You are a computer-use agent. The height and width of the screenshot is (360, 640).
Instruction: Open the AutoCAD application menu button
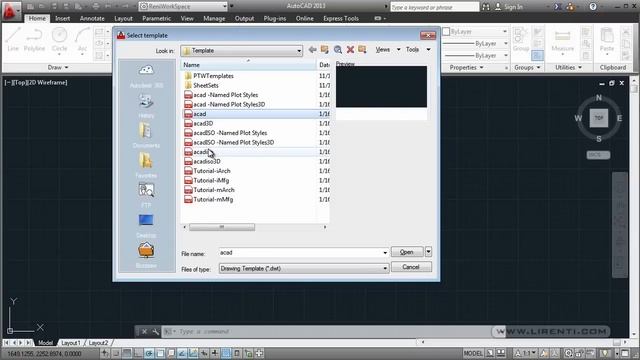tap(11, 11)
